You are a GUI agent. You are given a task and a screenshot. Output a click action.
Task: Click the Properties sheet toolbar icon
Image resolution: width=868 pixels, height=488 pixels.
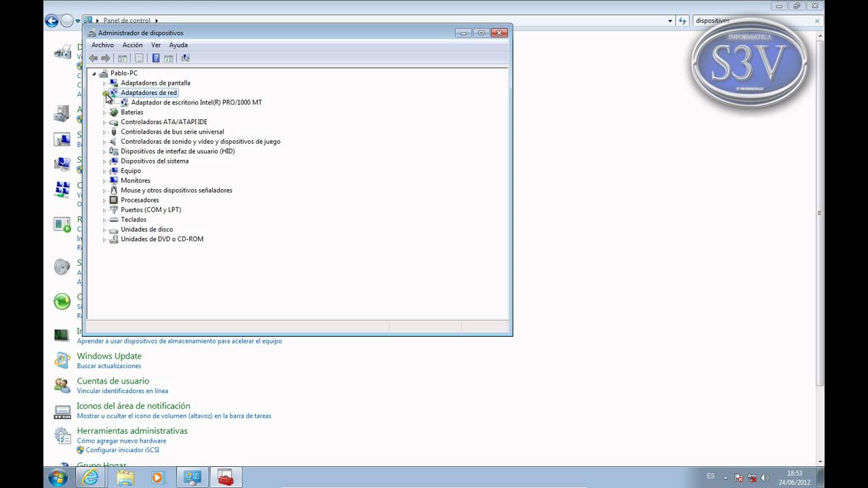139,58
